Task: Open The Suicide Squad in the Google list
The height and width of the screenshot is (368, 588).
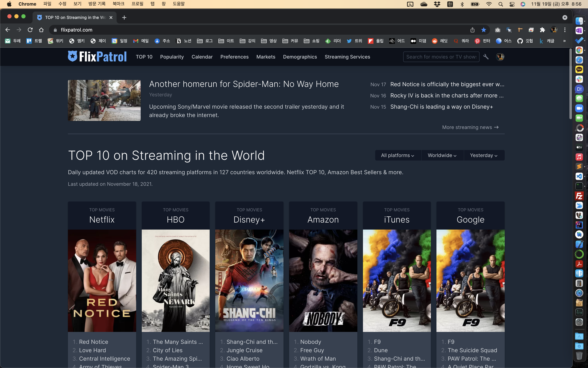Action: click(x=472, y=350)
